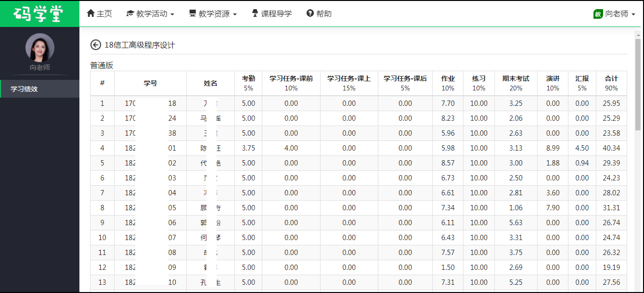Click 作业 value 7.70 in row 1

tap(448, 103)
